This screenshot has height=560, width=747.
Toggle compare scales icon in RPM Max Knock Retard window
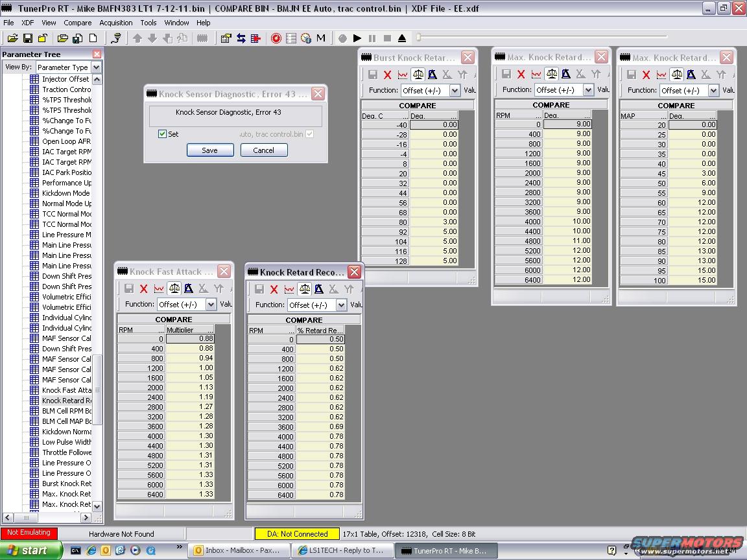[x=551, y=75]
